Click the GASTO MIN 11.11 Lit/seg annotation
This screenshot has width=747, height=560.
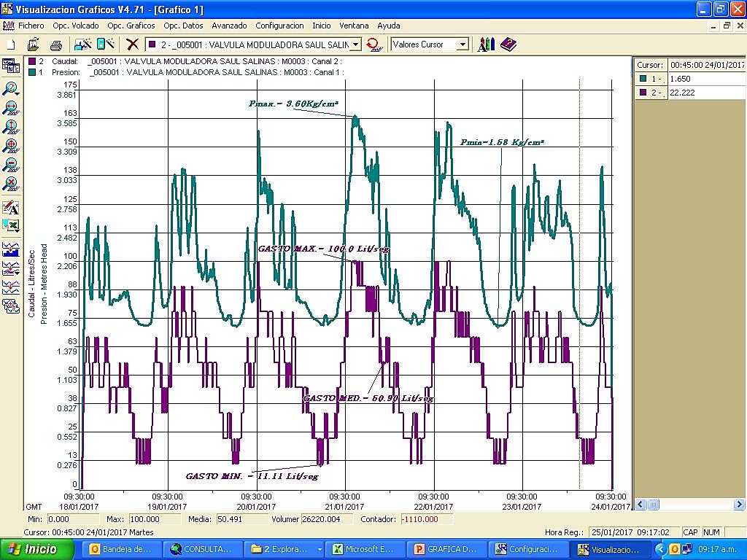(x=252, y=475)
